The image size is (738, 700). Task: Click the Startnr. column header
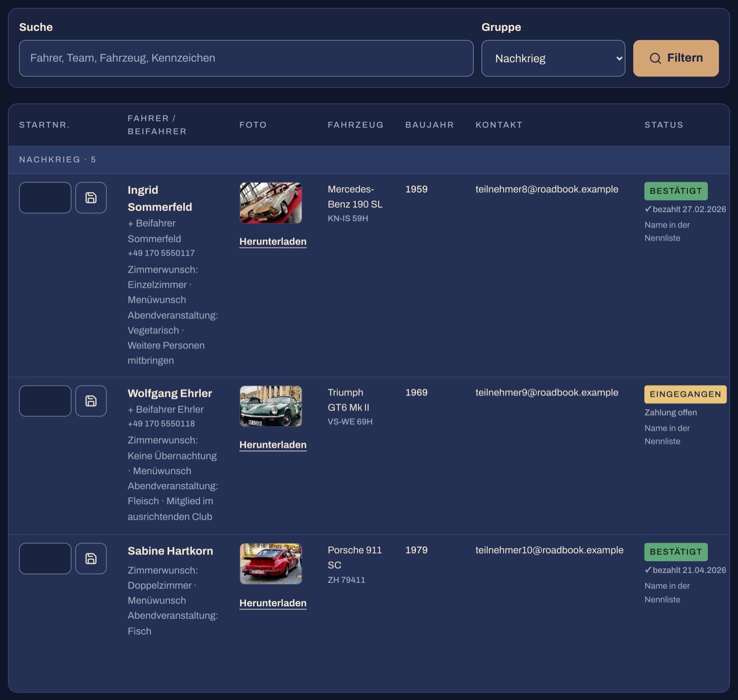coord(44,125)
